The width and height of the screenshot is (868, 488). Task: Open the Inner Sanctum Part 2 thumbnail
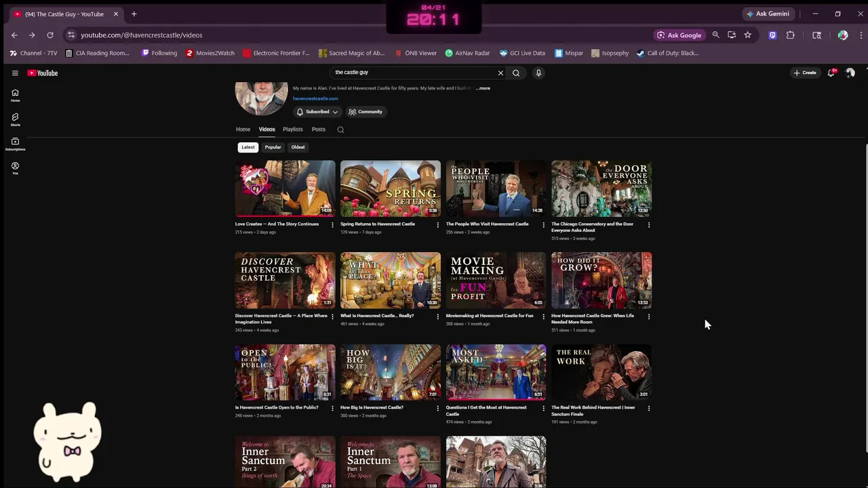click(x=285, y=462)
